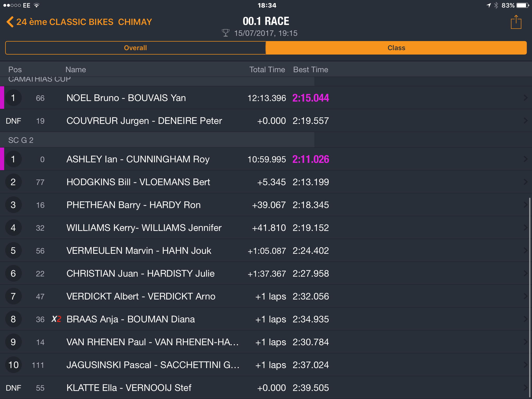
Task: Tap the share icon in top right
Action: coord(516,22)
